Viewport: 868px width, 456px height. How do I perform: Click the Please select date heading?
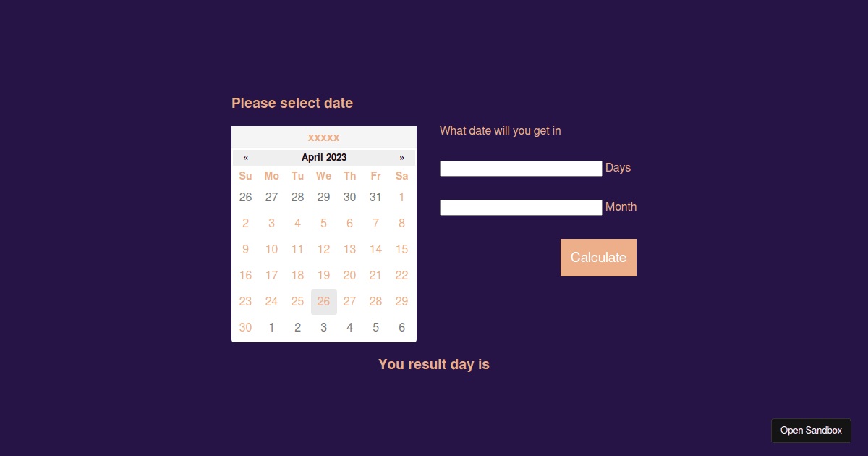point(292,103)
